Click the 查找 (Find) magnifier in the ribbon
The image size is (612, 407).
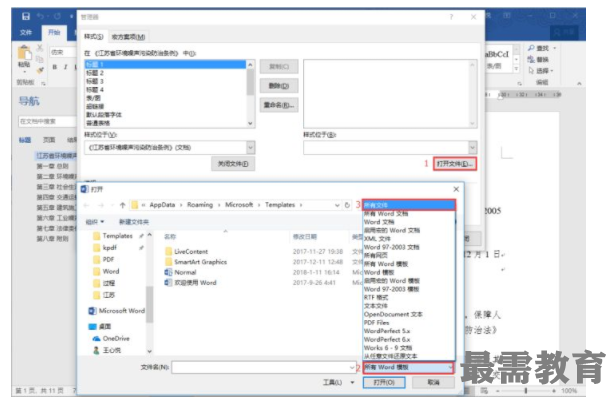531,48
